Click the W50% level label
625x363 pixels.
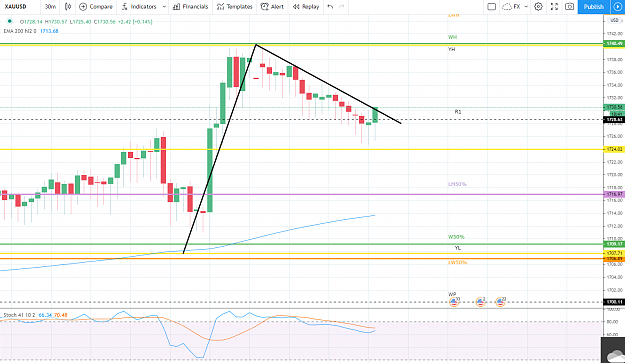pos(456,237)
